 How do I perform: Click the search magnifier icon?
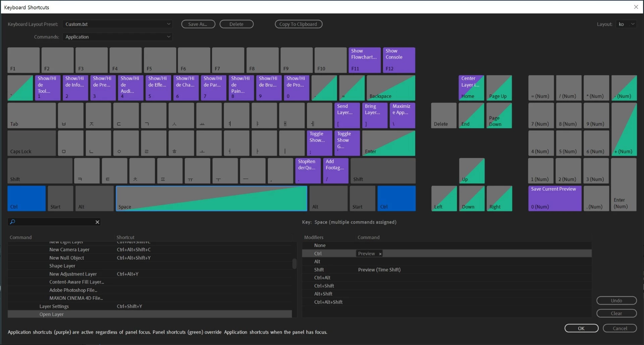point(12,222)
